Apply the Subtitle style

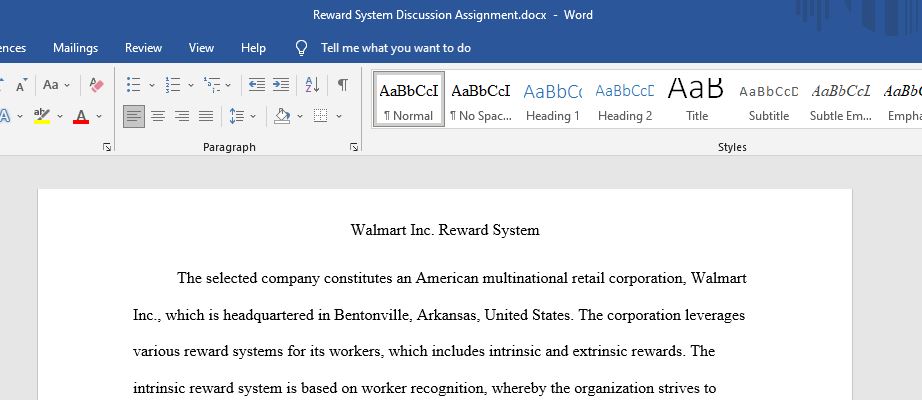pos(769,99)
